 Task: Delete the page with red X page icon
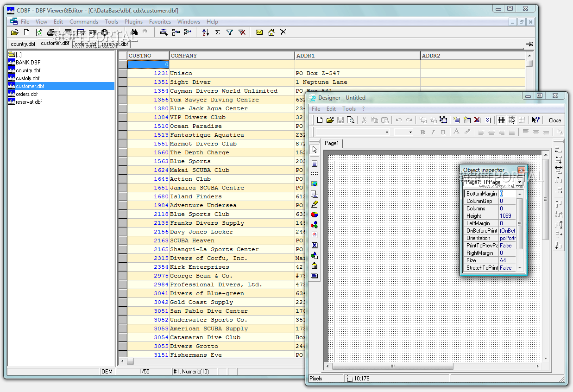[x=478, y=120]
